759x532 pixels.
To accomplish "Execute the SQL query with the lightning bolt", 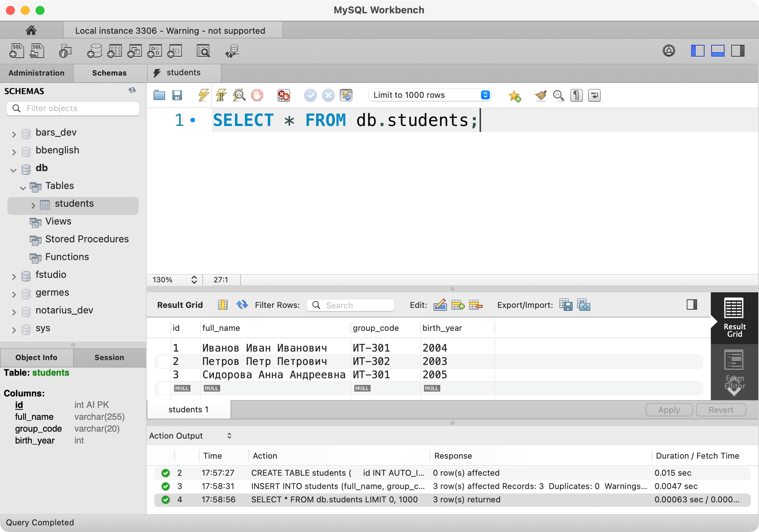I will pos(203,95).
